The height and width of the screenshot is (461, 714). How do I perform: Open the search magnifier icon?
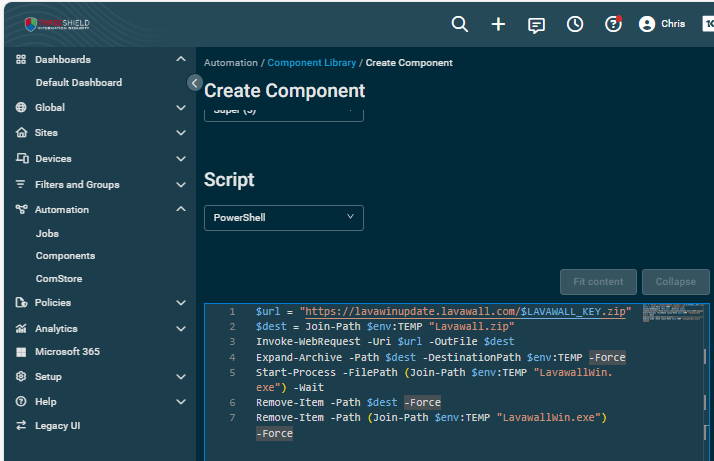point(459,24)
